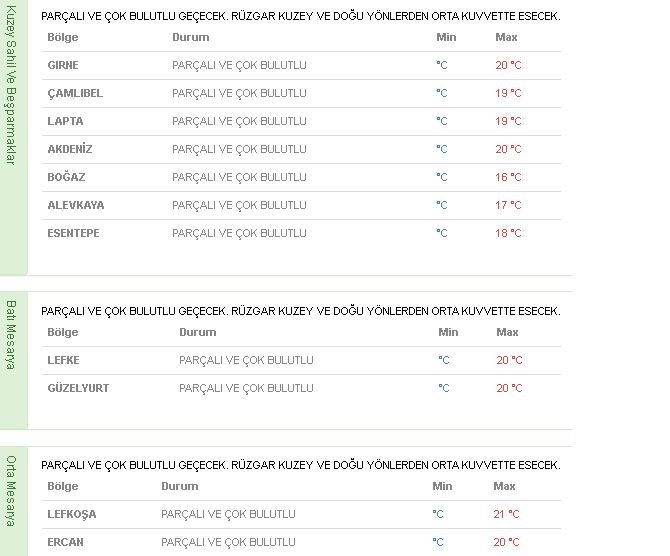Click the max temperature for LEFKE
Viewport: 670px width, 556px height.
tap(509, 360)
